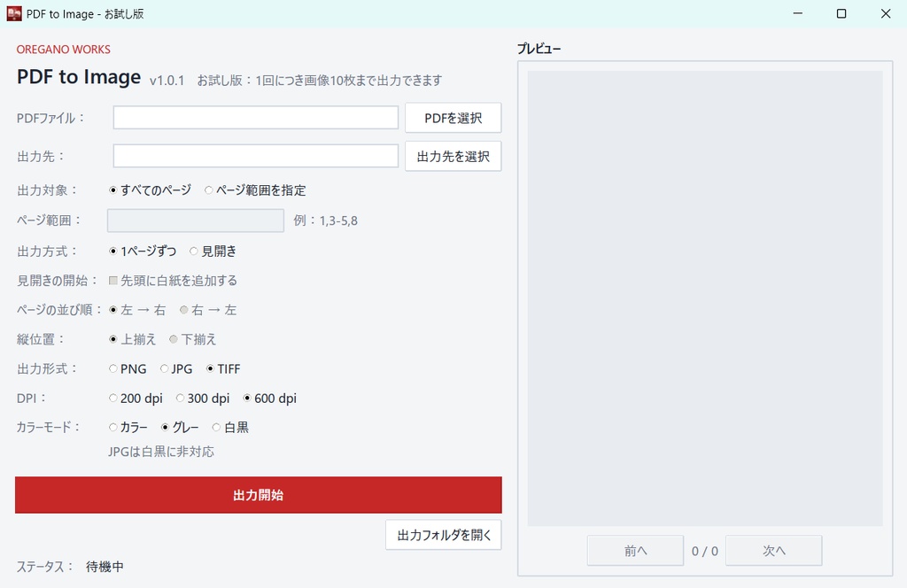
Task: Toggle 先頭に白紙を追加する checkbox
Action: pos(173,281)
